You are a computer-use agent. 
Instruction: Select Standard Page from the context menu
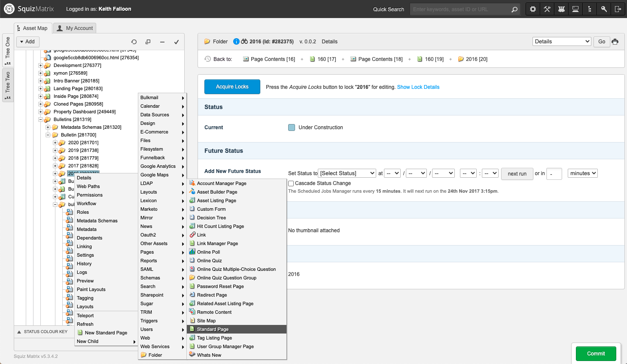point(213,329)
